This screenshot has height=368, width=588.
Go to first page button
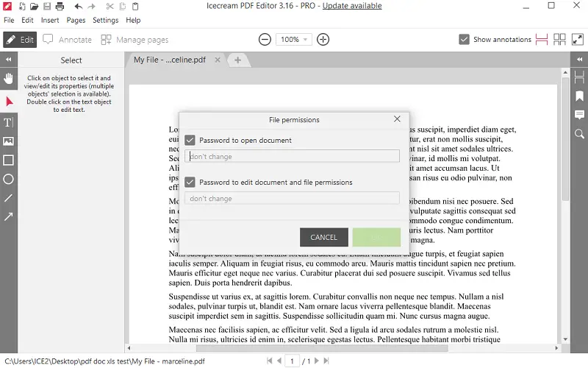[269, 361]
